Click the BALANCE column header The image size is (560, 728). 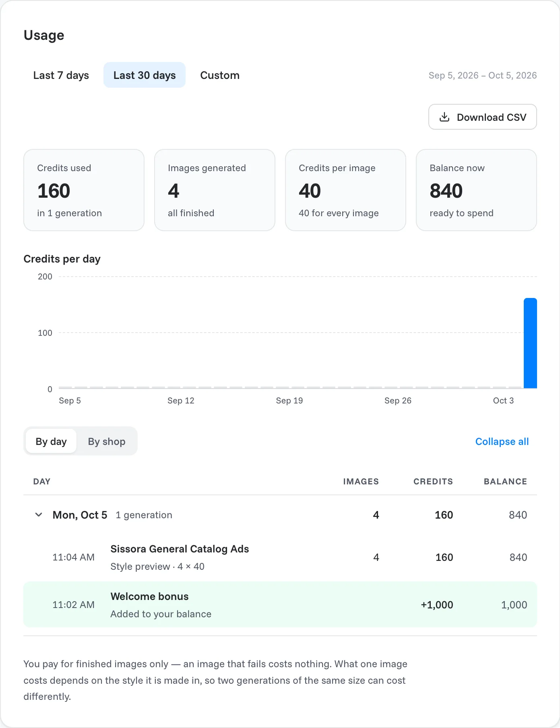click(506, 482)
